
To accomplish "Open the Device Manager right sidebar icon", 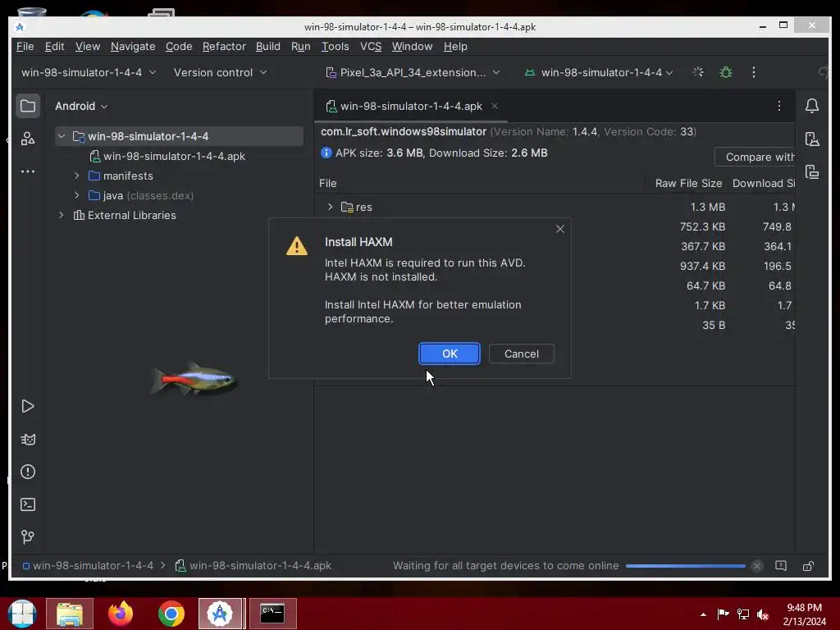I will 812,139.
